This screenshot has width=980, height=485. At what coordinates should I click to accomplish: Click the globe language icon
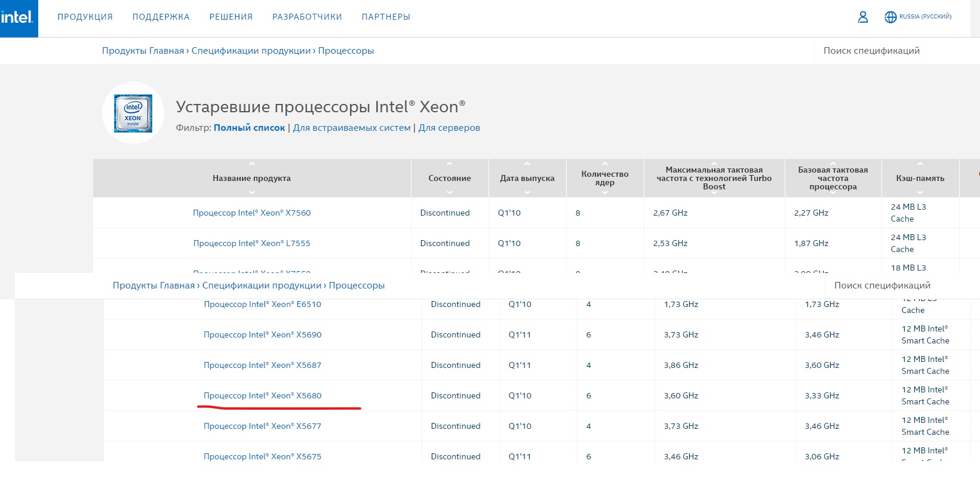click(x=890, y=17)
